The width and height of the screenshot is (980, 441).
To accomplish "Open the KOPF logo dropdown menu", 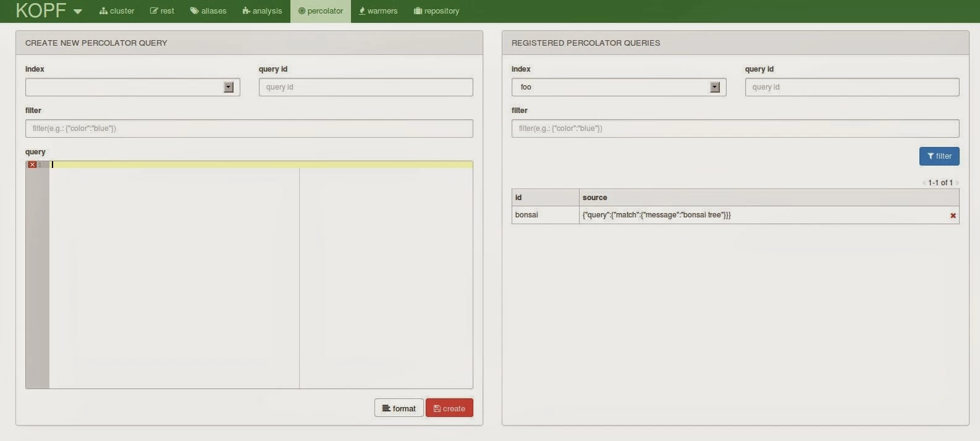I will 49,10.
